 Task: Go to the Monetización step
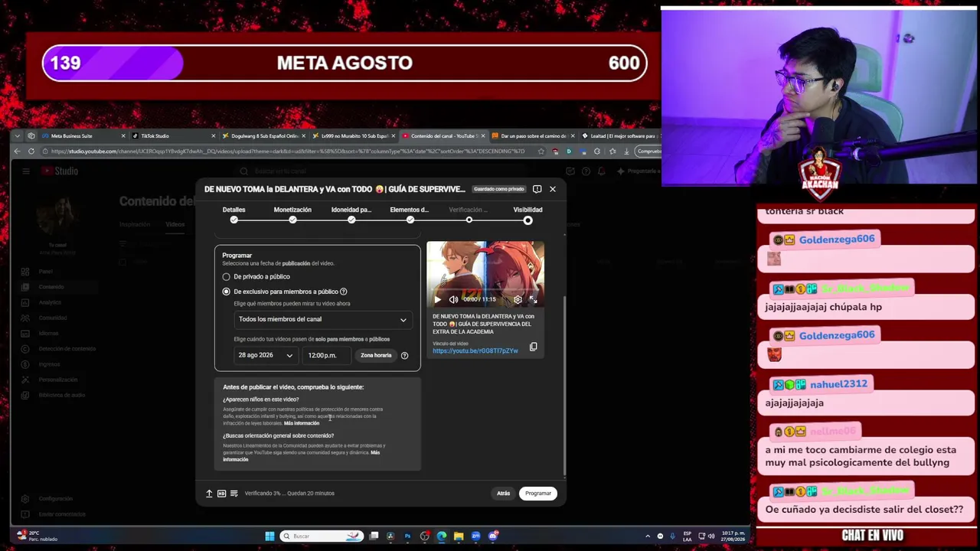(x=292, y=214)
